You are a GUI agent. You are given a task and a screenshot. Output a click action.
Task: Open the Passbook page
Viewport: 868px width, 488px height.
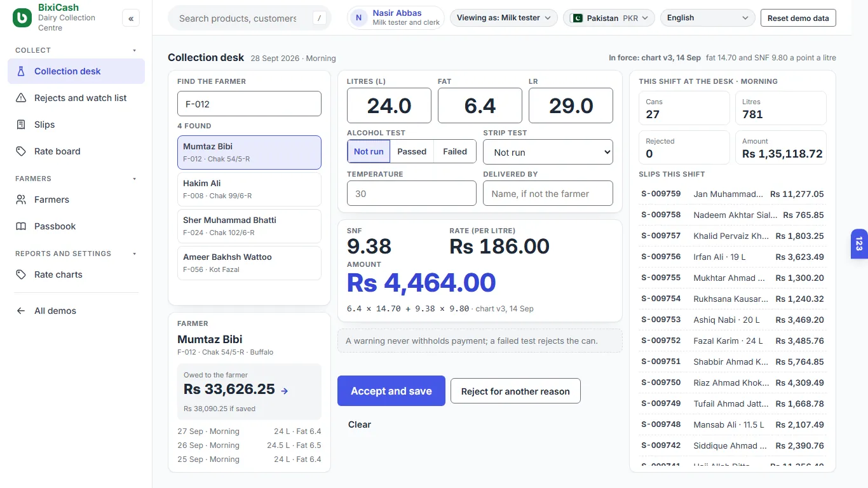tap(76, 226)
